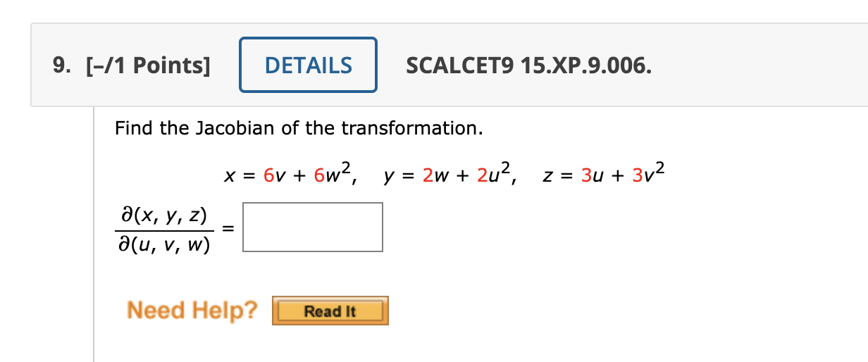Click the question number 9 label
868x362 pixels.
[x=62, y=65]
